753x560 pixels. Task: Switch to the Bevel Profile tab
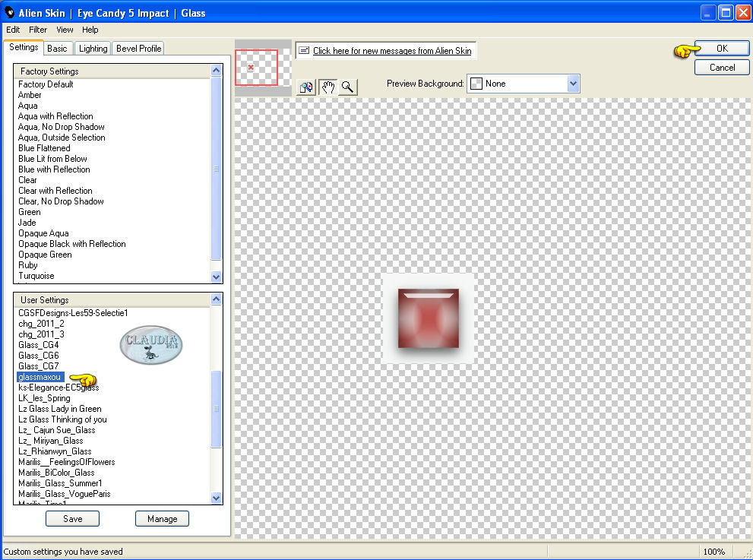tap(138, 49)
